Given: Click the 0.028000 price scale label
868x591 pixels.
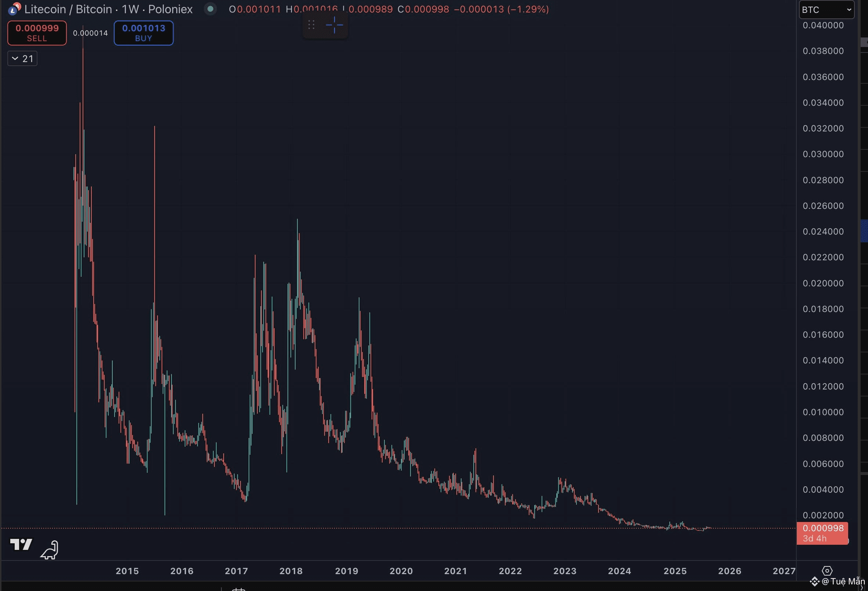Looking at the screenshot, I should [823, 180].
